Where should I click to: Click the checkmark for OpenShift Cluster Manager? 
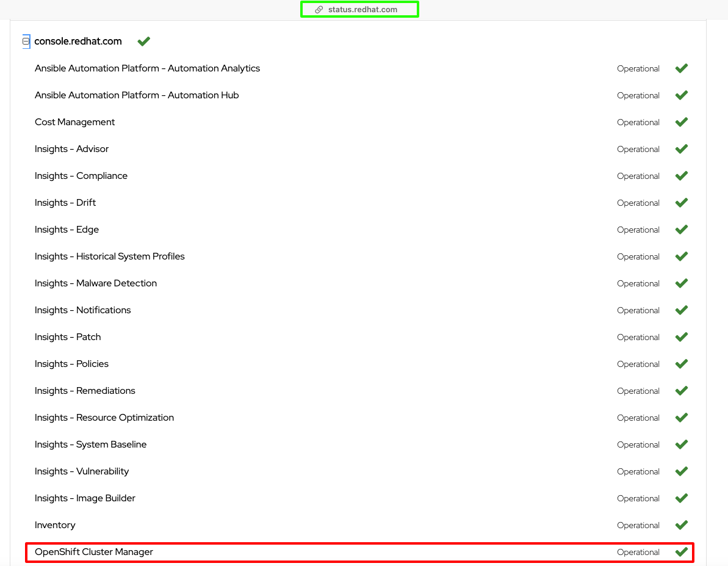pos(682,552)
